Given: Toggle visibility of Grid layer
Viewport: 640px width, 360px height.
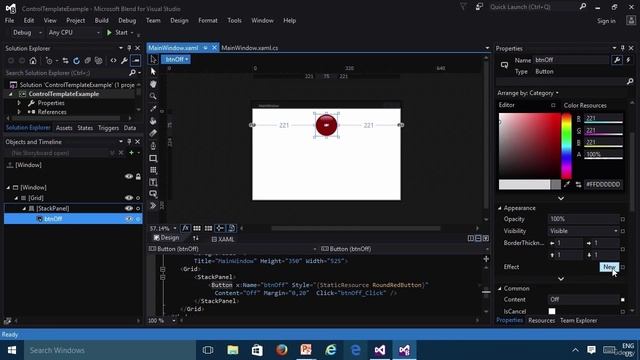Looking at the screenshot, I should coord(129,198).
